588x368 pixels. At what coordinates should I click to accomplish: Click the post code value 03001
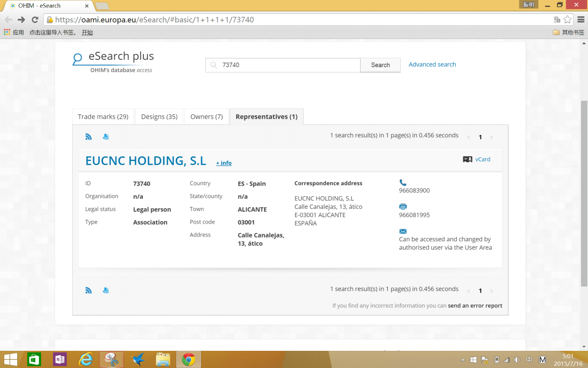coord(246,222)
